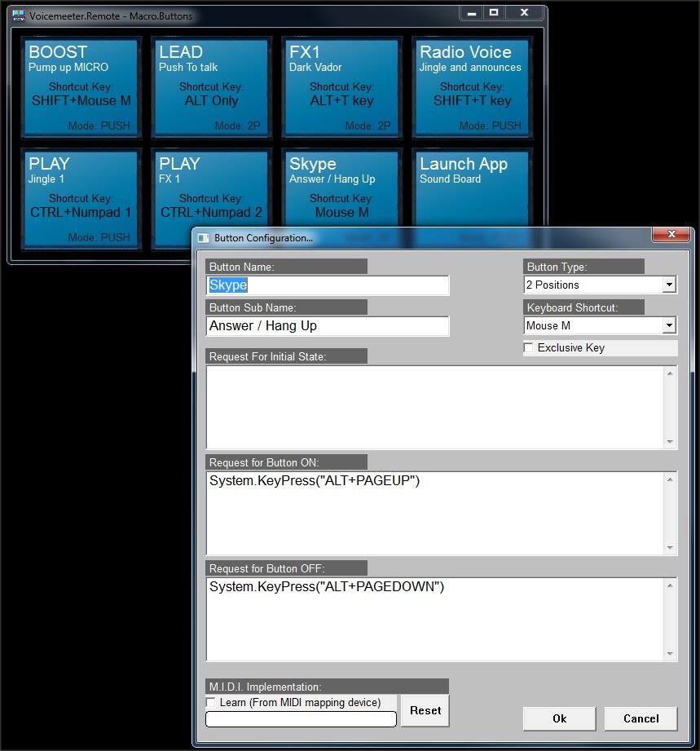Click scroll down arrow in Button OFF box
The image size is (700, 751).
(670, 654)
